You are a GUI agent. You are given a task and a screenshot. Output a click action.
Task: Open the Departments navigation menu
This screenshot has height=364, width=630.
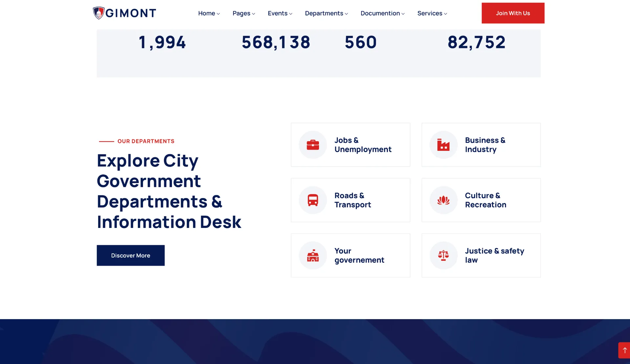[326, 13]
